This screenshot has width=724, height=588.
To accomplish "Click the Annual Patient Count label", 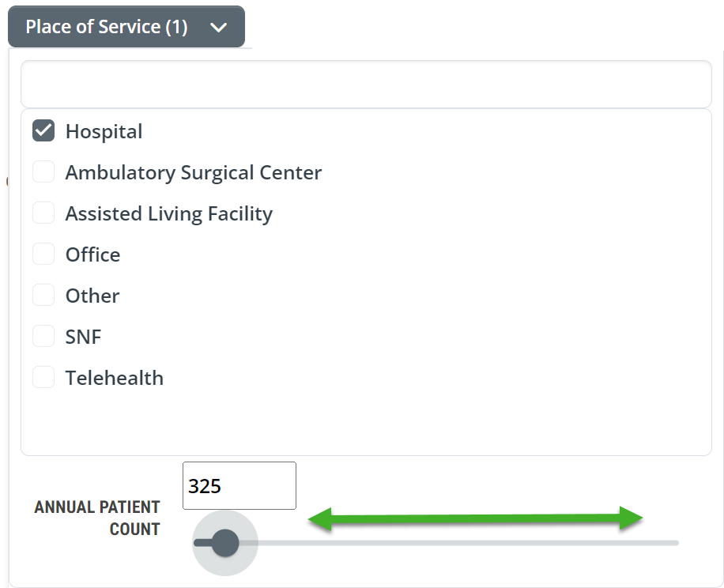I will (x=97, y=518).
